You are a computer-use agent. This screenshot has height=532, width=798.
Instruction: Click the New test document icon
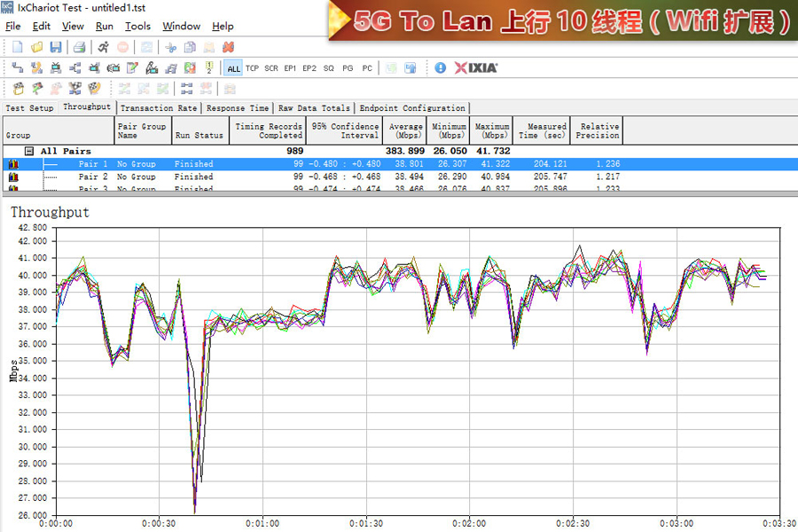pos(17,47)
